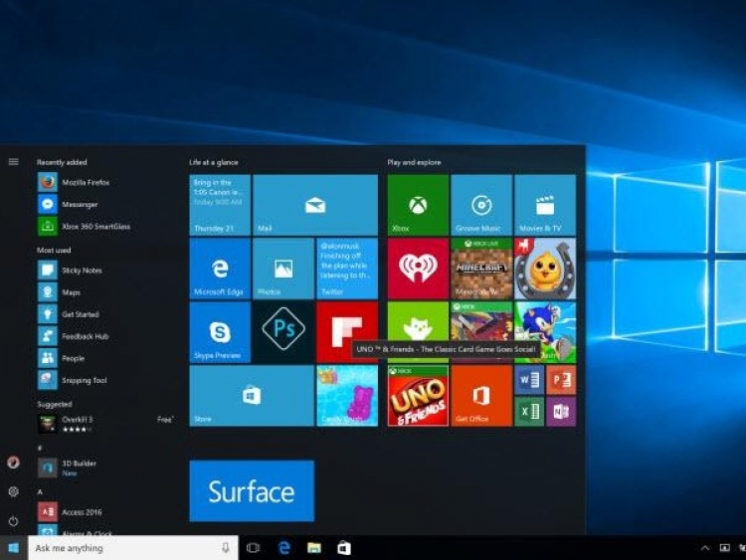Open the Movies & TV tile
The height and width of the screenshot is (560, 746).
pos(545,205)
